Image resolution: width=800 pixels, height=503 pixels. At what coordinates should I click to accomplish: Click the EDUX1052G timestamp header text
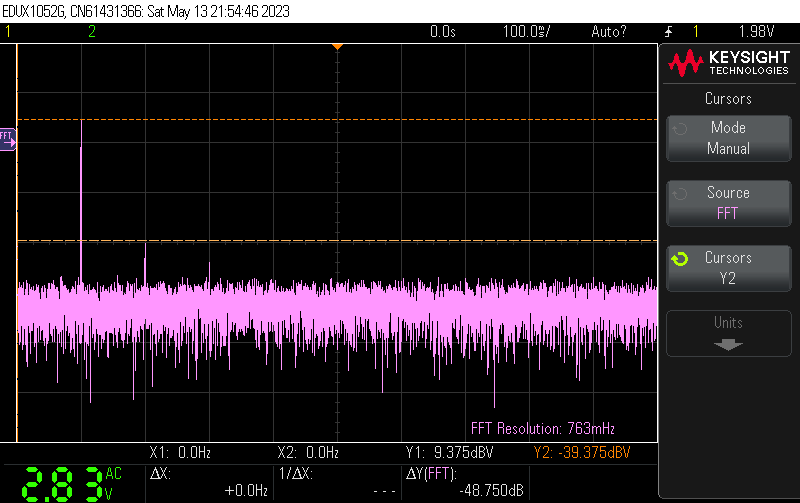tap(146, 11)
